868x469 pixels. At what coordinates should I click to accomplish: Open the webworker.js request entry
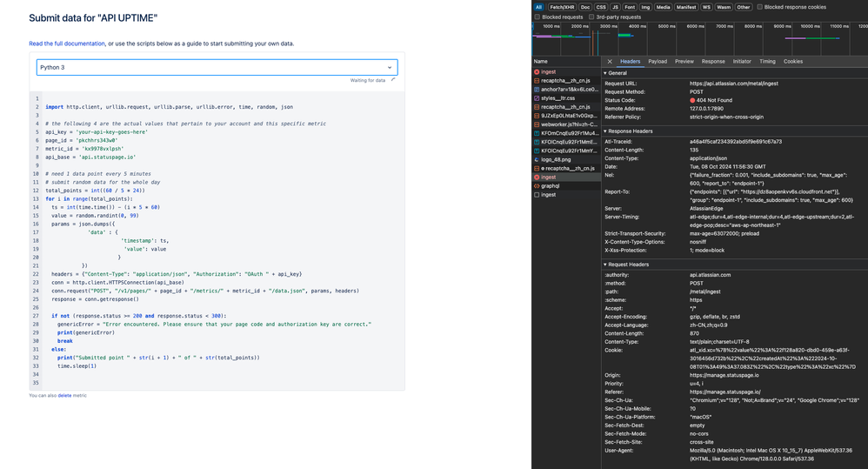[x=566, y=124]
